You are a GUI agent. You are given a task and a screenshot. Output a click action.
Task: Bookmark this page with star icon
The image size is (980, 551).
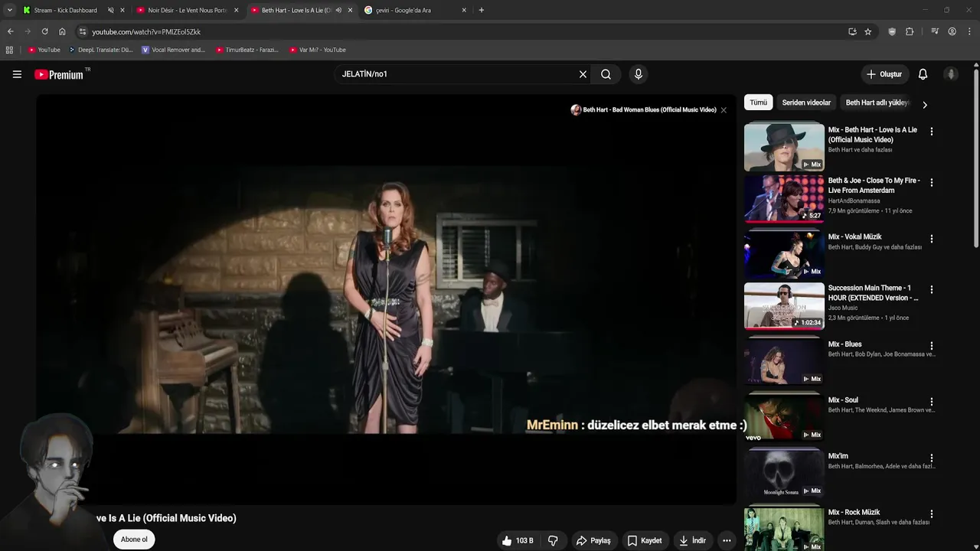868,31
